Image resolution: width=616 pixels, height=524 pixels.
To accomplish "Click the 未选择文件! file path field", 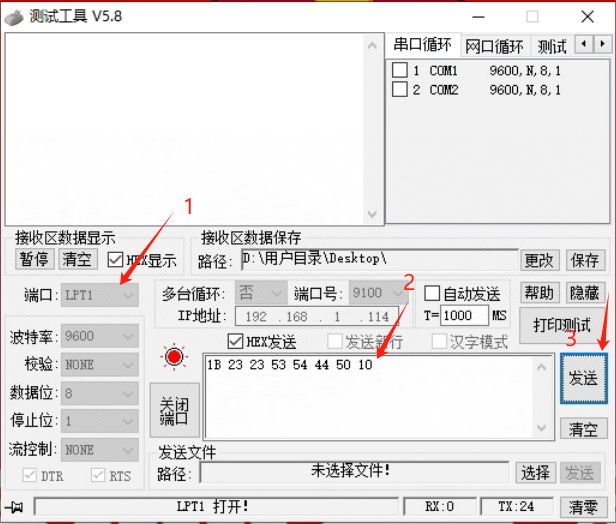I will (x=354, y=472).
